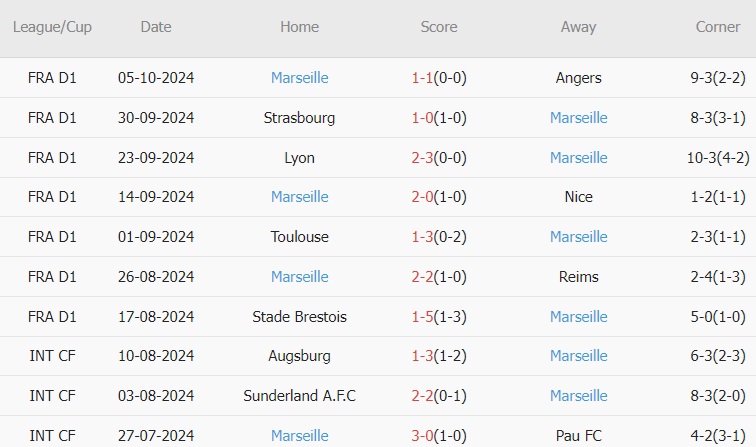Select the Angers team name

[578, 77]
